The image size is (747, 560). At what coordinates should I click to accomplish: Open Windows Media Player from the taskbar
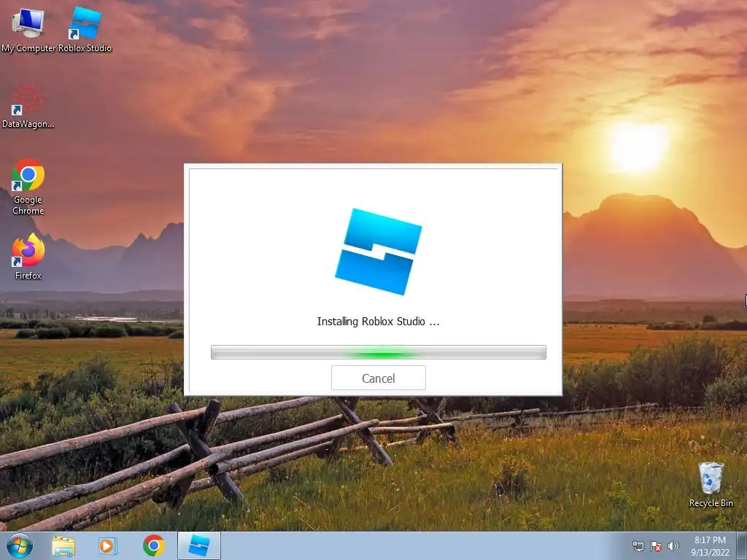(108, 545)
